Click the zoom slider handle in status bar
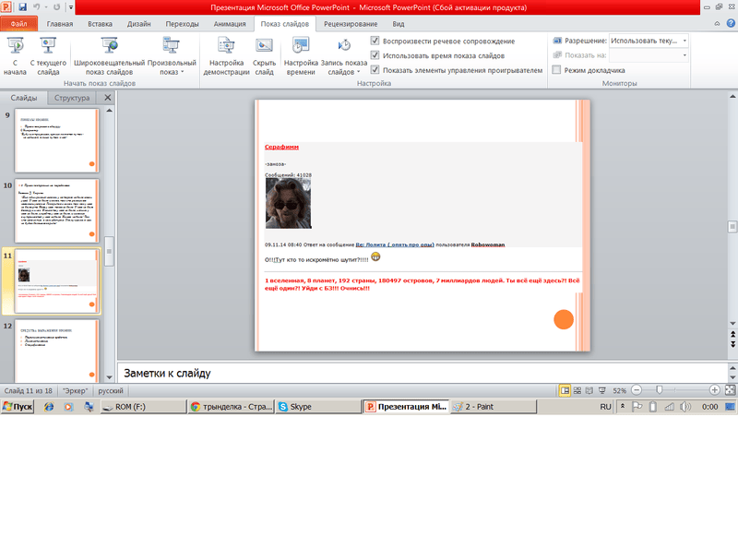This screenshot has height=560, width=738. (x=659, y=390)
